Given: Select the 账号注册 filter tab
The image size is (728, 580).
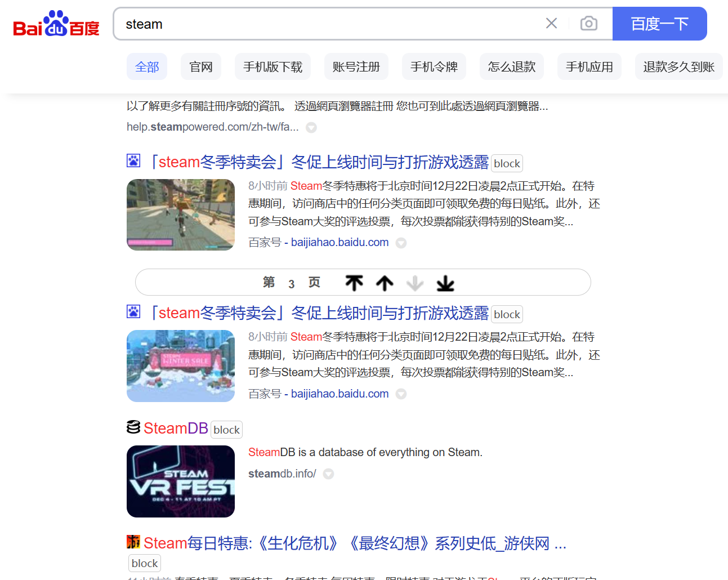Looking at the screenshot, I should pyautogui.click(x=356, y=67).
